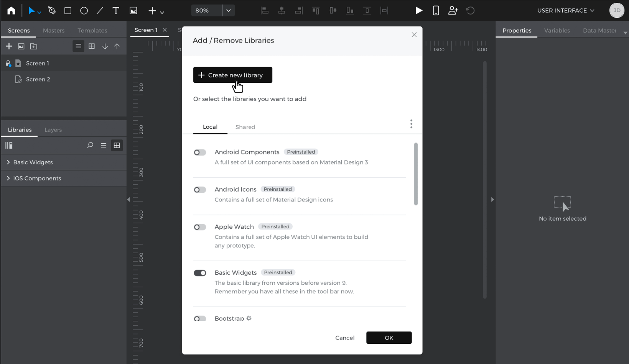
Task: Open the right panel tabs overflow arrow
Action: point(625,33)
